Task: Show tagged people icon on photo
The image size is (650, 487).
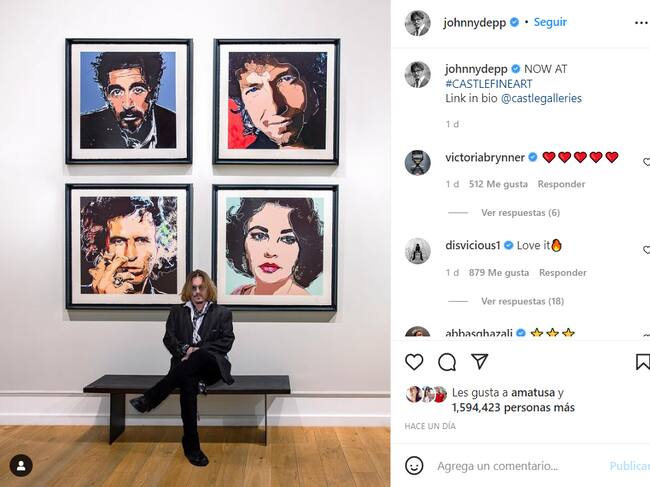Action: (x=21, y=465)
